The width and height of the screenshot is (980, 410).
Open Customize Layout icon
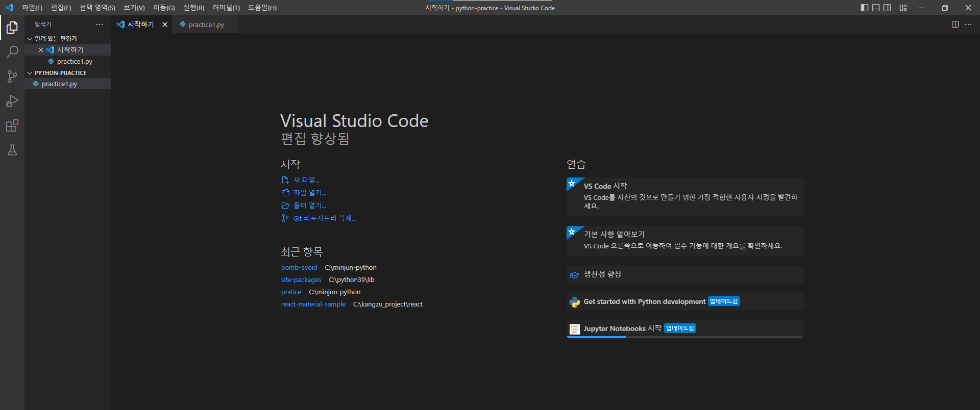tap(903, 8)
